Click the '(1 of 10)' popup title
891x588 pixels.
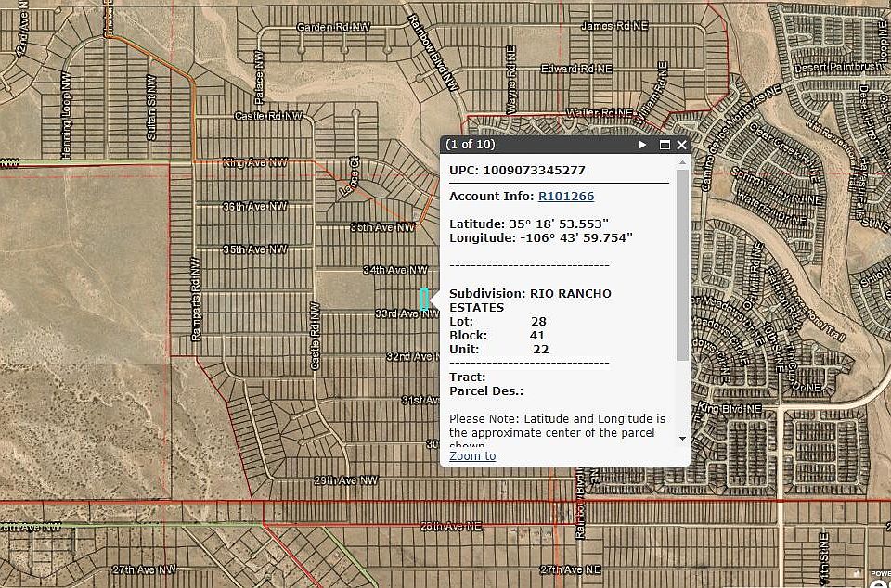pyautogui.click(x=470, y=144)
